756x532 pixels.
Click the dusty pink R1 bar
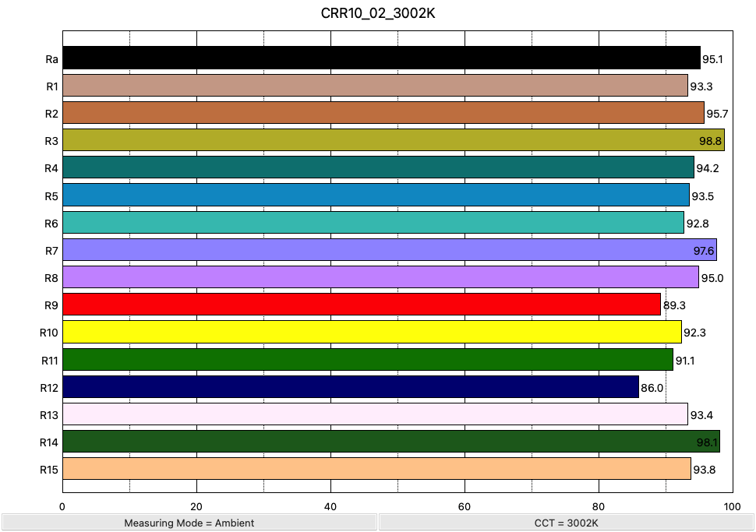(x=375, y=86)
